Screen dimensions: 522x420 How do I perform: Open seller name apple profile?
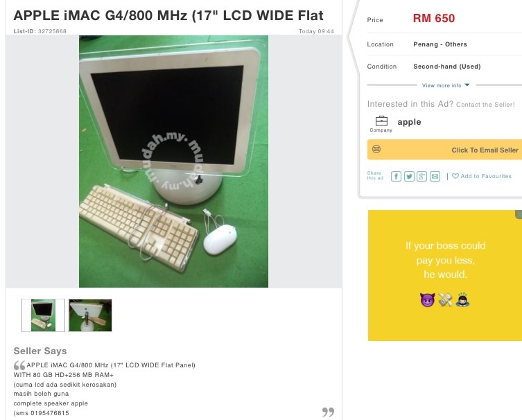click(x=409, y=122)
